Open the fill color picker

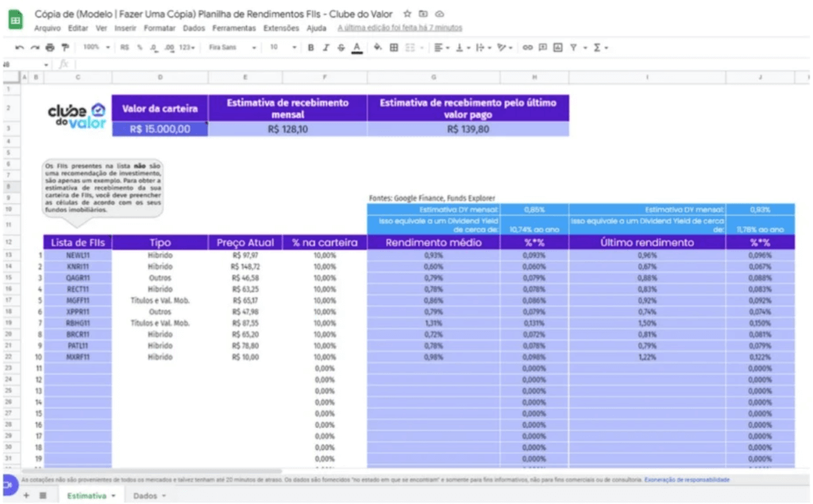(377, 48)
